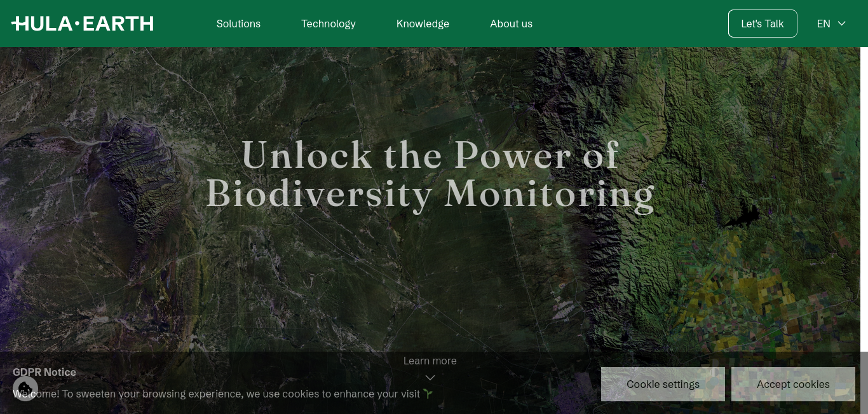
Task: Click the Hula Earth logo
Action: [x=83, y=24]
